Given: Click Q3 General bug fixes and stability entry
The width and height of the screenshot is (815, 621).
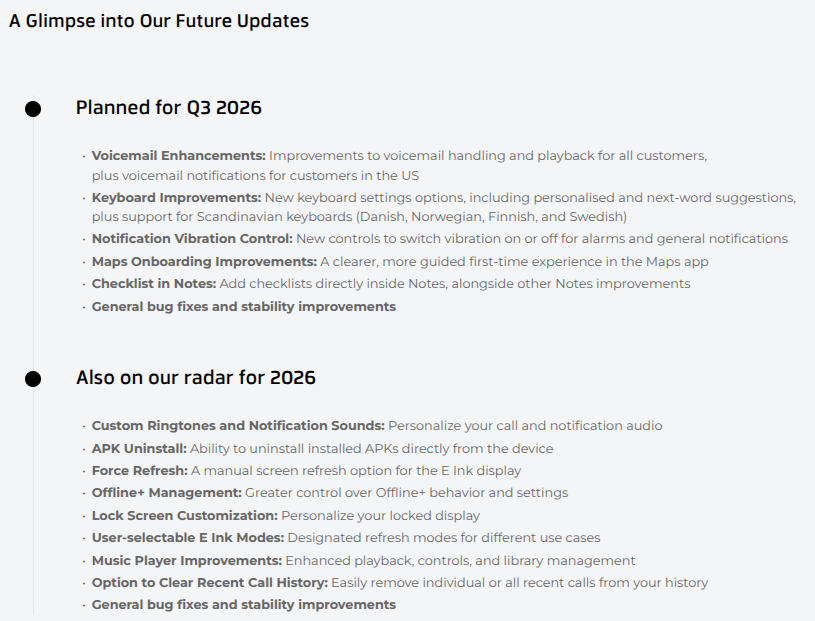Looking at the screenshot, I should coord(244,307).
